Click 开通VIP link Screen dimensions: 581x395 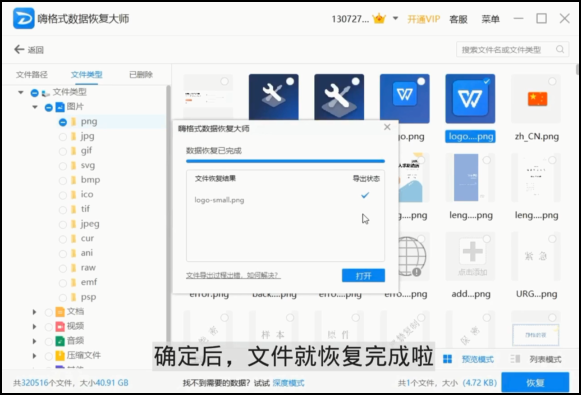pyautogui.click(x=424, y=19)
